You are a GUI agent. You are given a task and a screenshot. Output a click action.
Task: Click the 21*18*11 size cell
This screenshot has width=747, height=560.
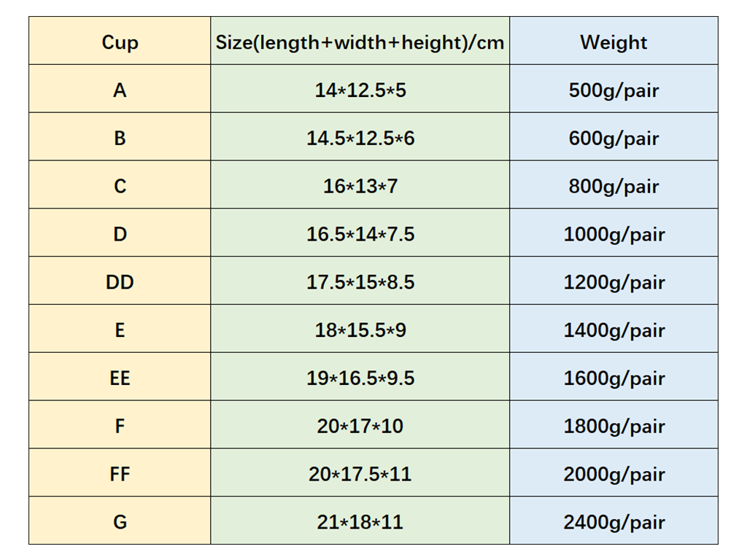(x=360, y=522)
